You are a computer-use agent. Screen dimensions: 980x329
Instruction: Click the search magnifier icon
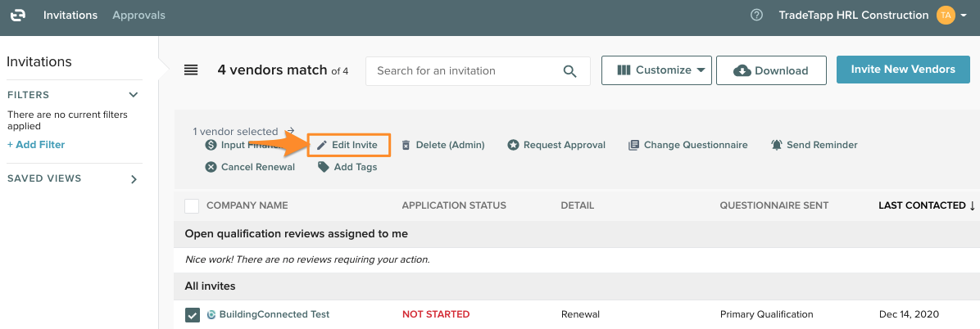click(570, 71)
